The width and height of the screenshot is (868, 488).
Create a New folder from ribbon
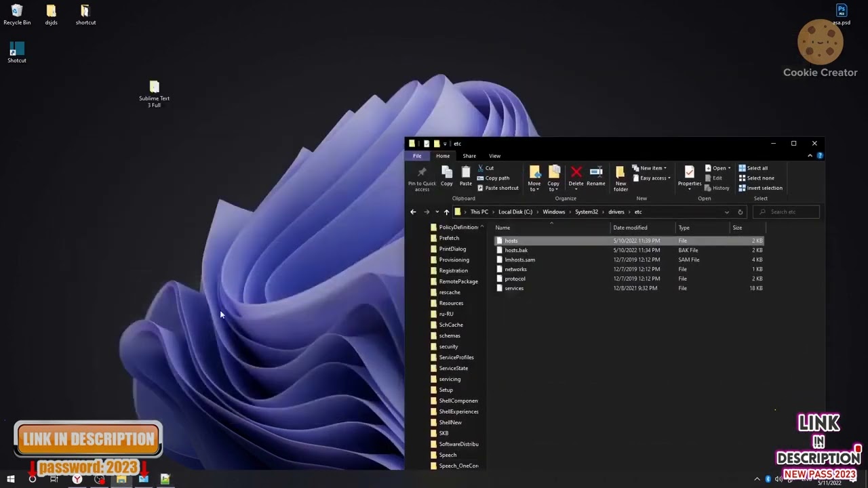coord(620,178)
